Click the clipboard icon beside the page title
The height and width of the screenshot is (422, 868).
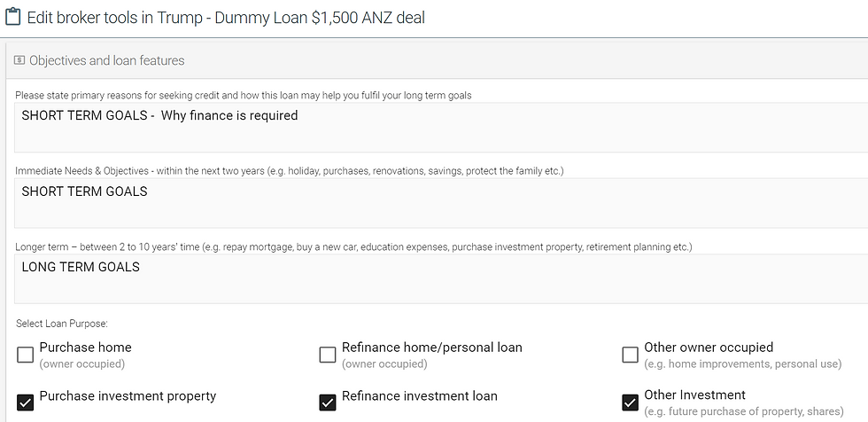click(13, 17)
